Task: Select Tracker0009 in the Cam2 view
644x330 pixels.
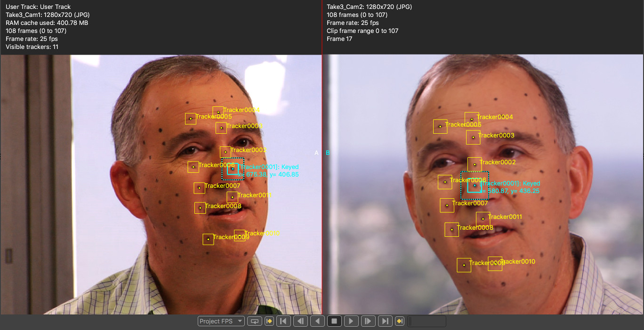Action: [464, 265]
